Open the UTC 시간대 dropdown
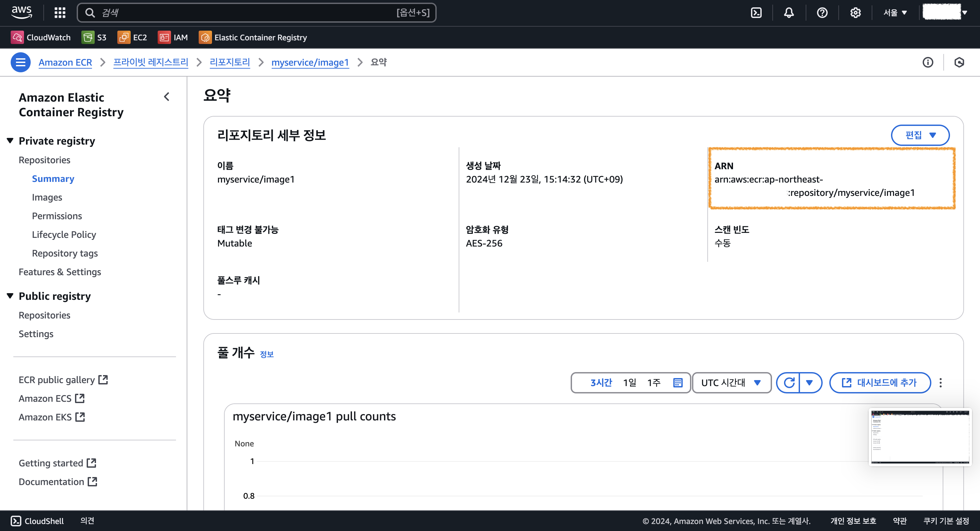980x531 pixels. 731,382
